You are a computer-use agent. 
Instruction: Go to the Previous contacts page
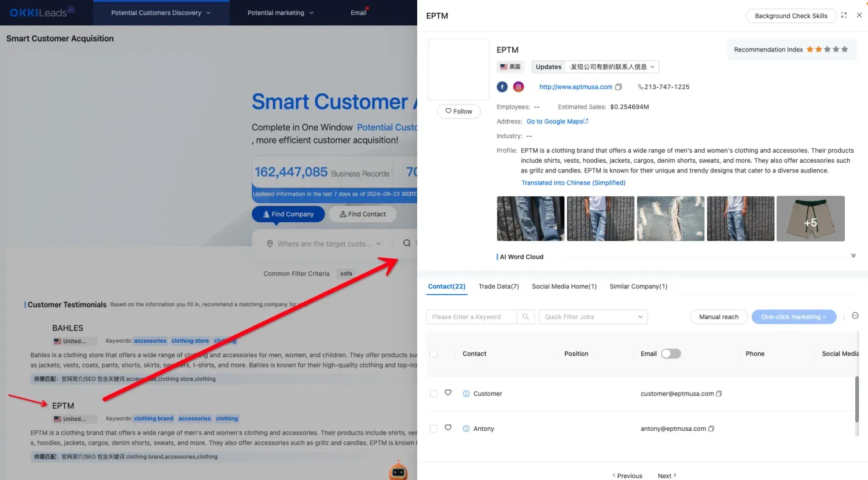point(627,476)
